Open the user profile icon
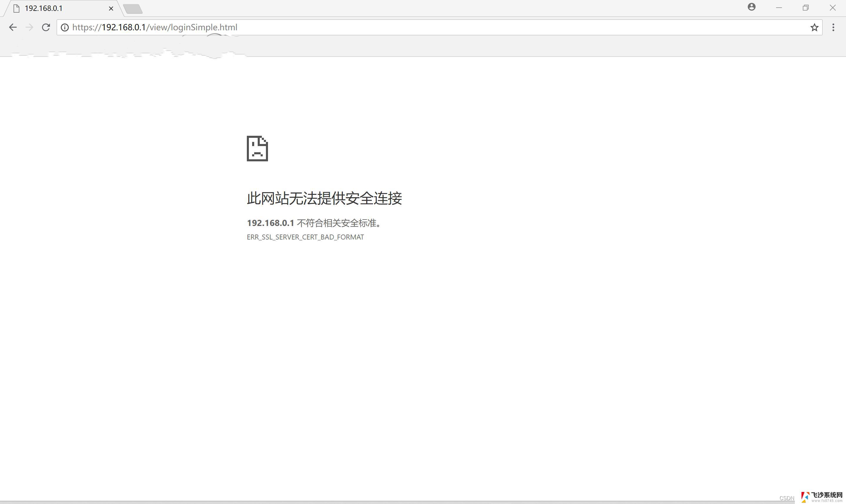 752,7
